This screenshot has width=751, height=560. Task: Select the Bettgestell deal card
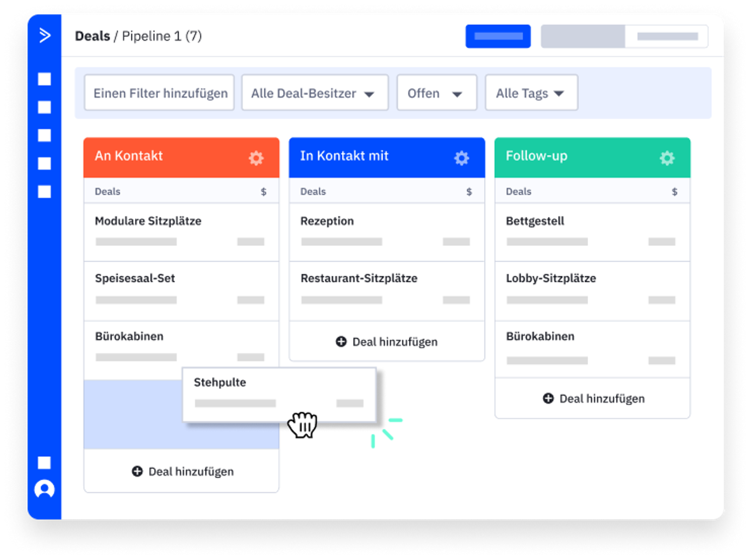tap(592, 232)
